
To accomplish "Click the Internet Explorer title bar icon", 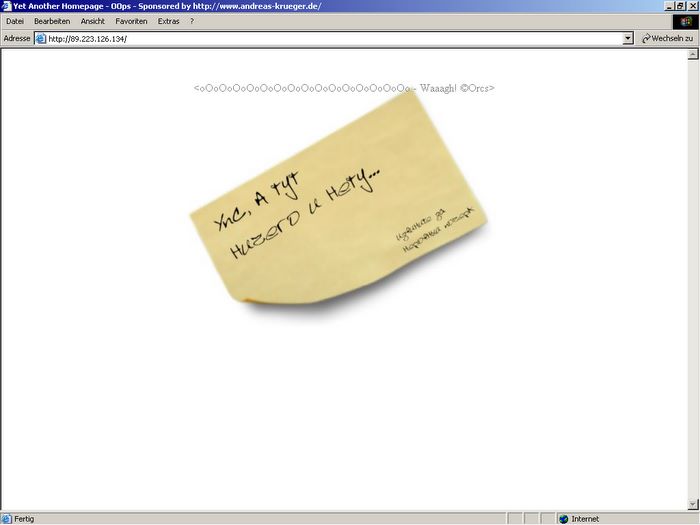I will (x=6, y=6).
